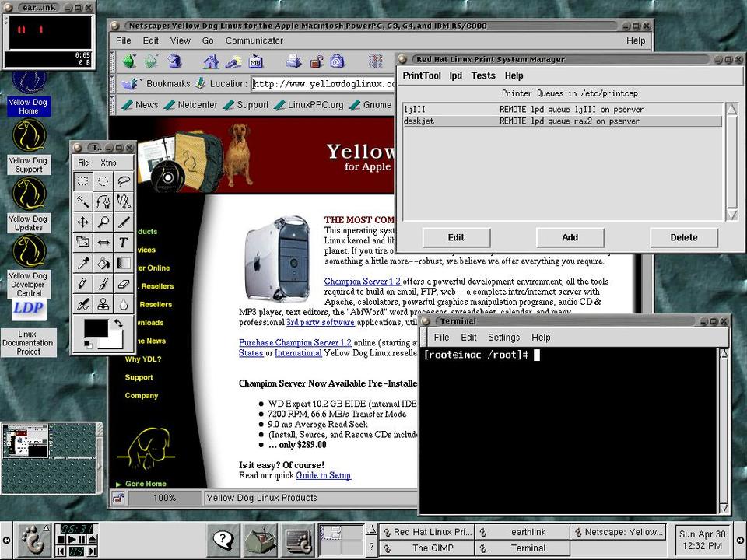Open the Settings menu in Terminal
Viewport: 747px width, 560px height.
click(x=503, y=338)
